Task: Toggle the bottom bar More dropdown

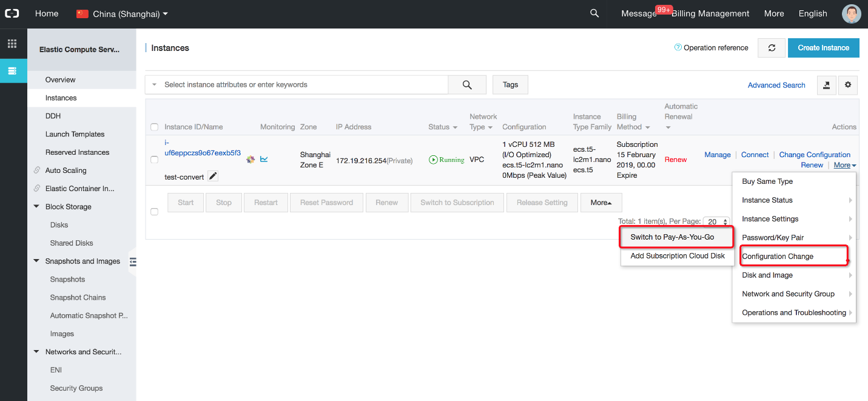Action: click(x=601, y=203)
